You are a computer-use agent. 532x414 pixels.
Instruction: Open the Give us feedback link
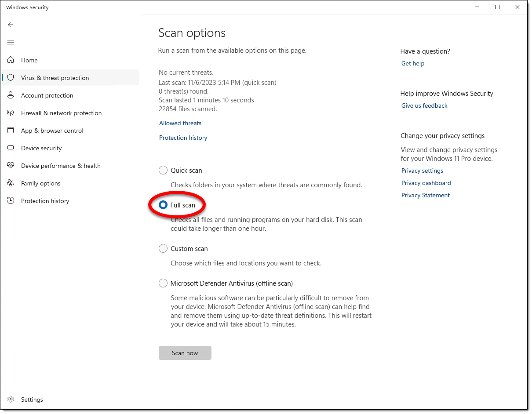(x=424, y=105)
